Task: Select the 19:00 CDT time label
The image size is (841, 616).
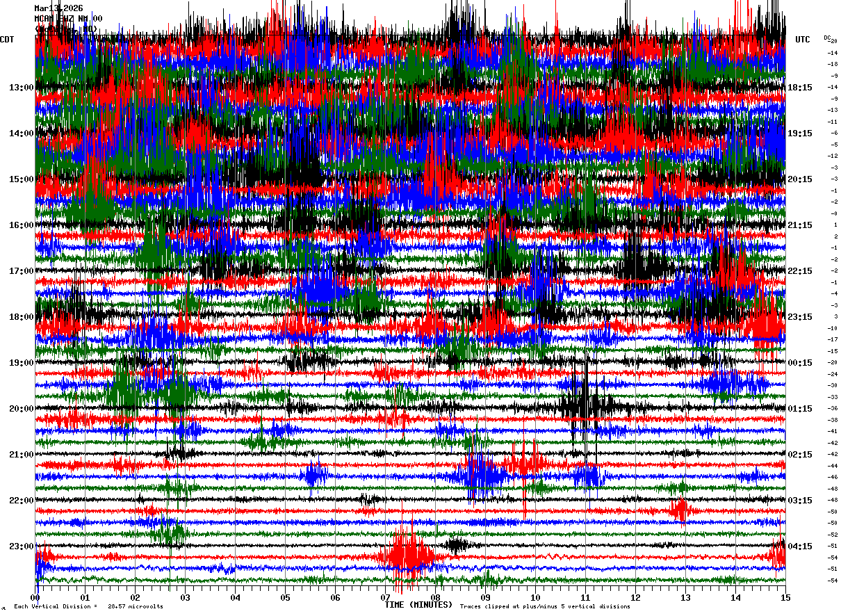Action: pos(22,363)
